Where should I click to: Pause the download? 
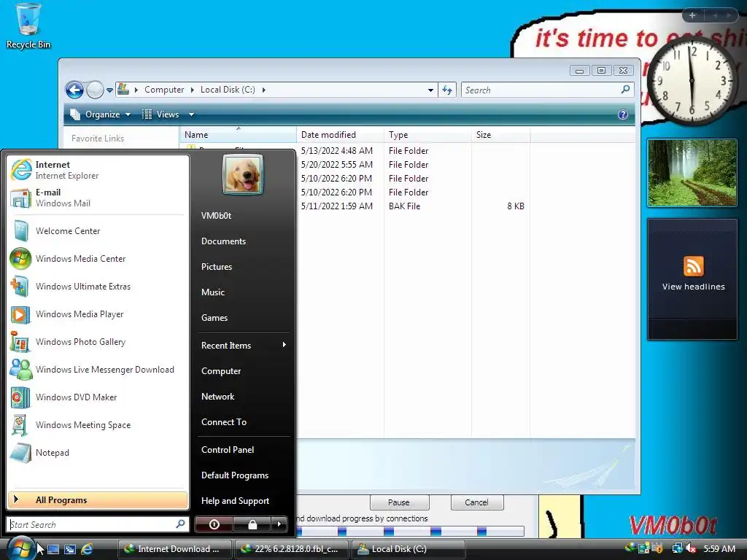point(399,502)
